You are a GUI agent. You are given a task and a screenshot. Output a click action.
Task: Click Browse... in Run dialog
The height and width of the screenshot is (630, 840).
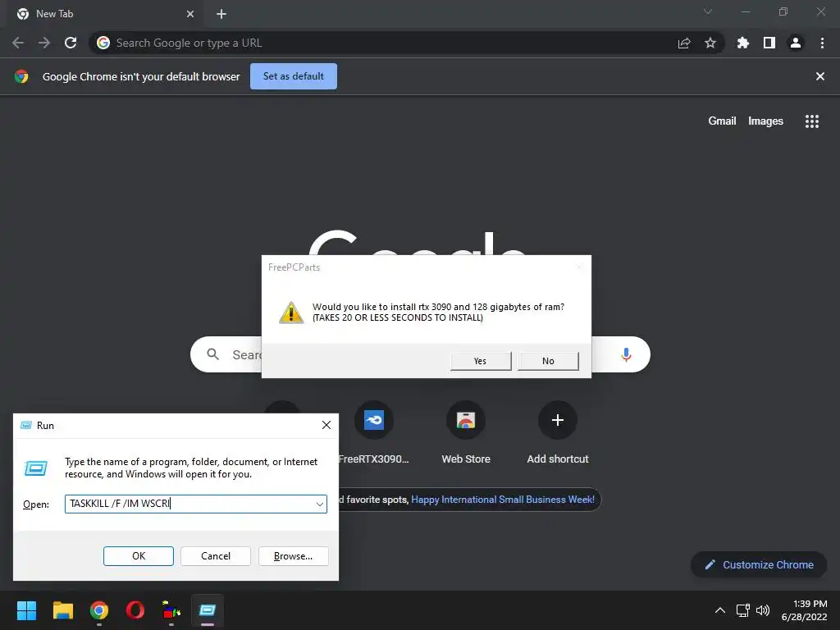[293, 556]
